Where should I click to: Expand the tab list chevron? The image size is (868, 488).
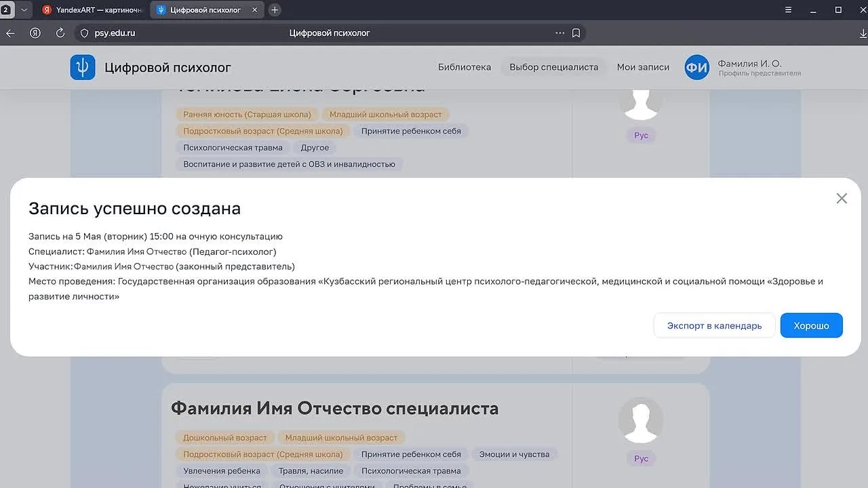(x=24, y=9)
